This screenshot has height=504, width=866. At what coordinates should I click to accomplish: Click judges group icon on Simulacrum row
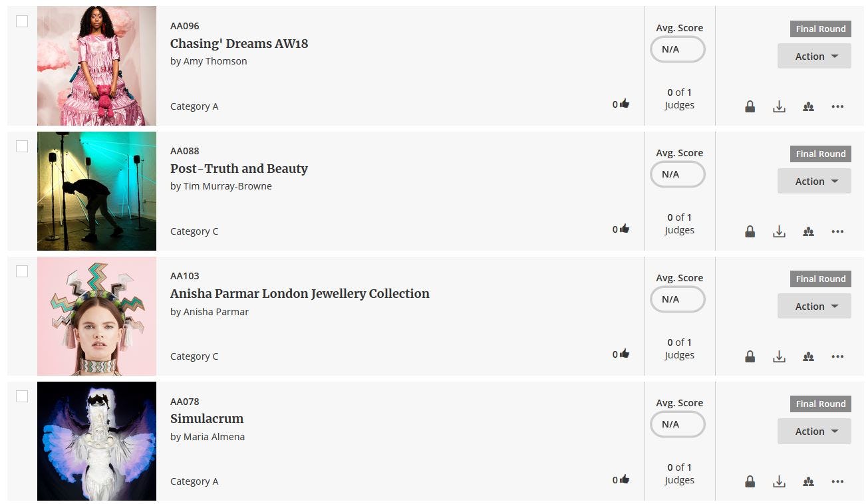coord(808,481)
